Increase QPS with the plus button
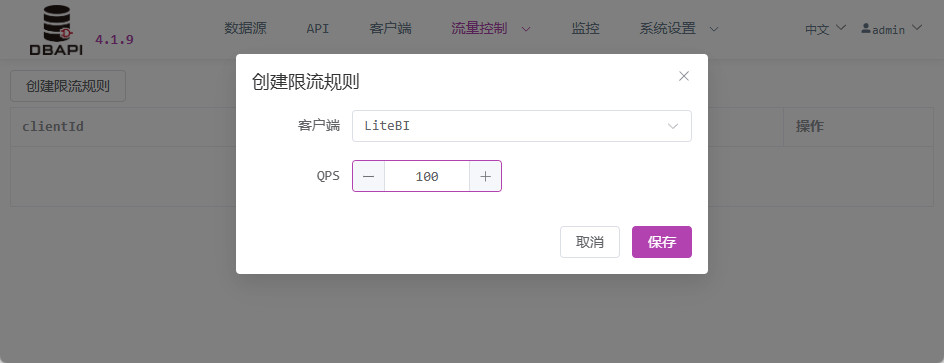Image resolution: width=944 pixels, height=363 pixels. tap(485, 176)
